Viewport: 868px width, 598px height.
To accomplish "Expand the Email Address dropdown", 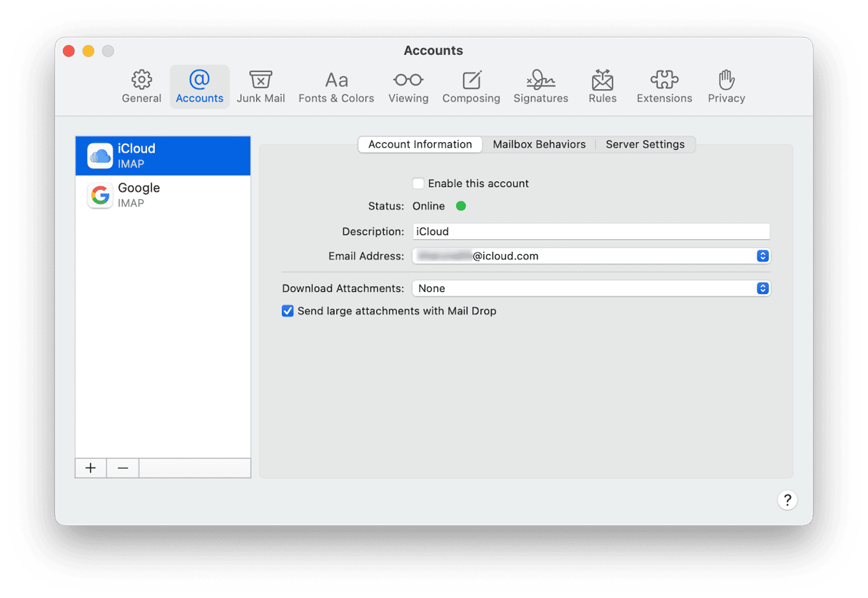I will 762,256.
